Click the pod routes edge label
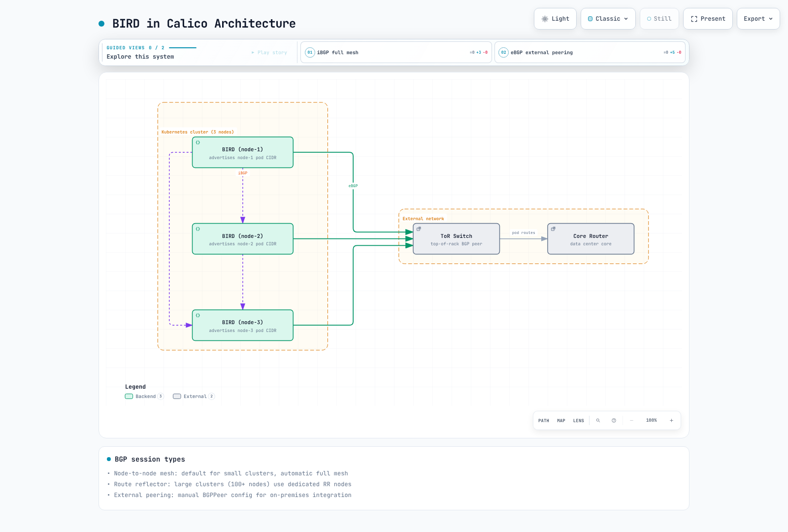Image resolution: width=788 pixels, height=532 pixels. pos(524,233)
